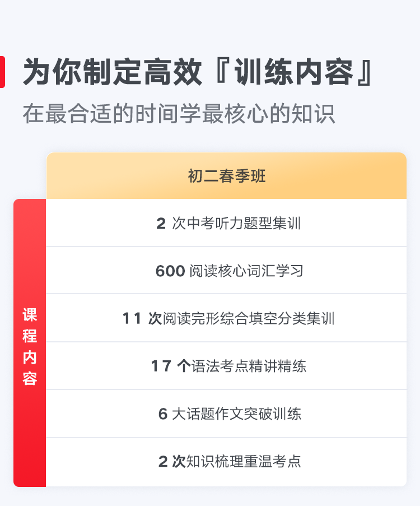Click the character 课 in the red sidebar
The image size is (420, 506).
click(30, 314)
